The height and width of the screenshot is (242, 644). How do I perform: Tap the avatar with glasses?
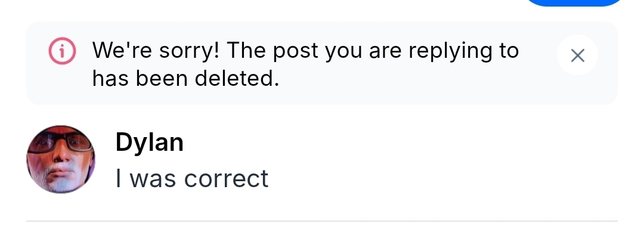coord(61,160)
